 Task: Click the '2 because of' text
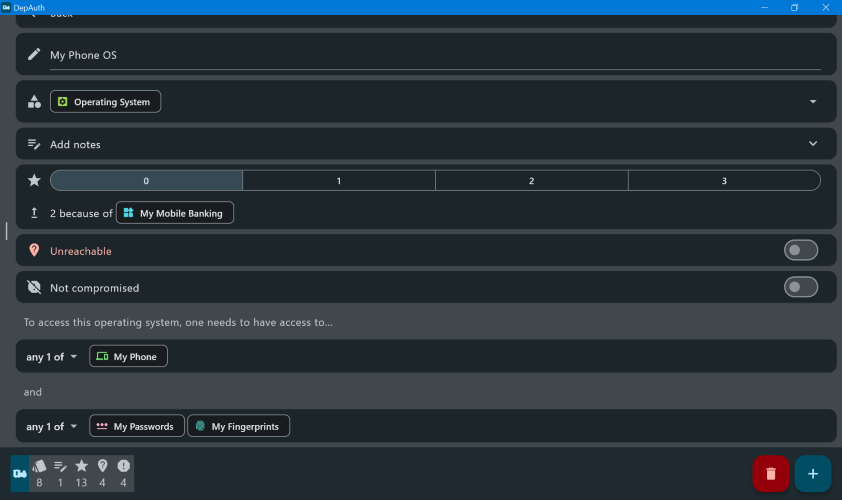coord(82,213)
